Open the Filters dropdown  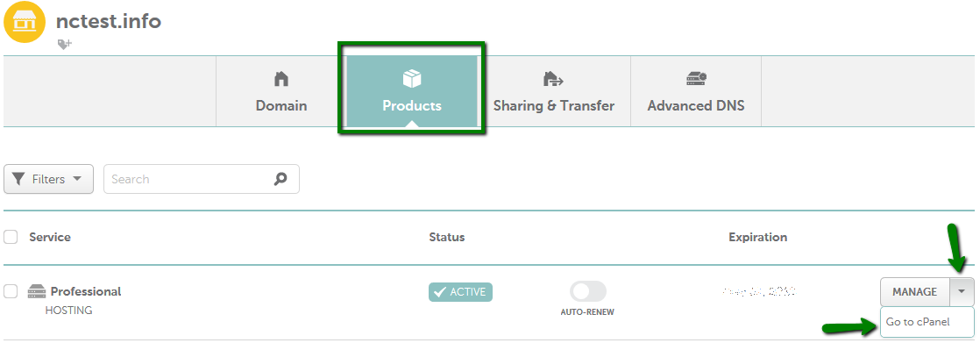coord(49,179)
